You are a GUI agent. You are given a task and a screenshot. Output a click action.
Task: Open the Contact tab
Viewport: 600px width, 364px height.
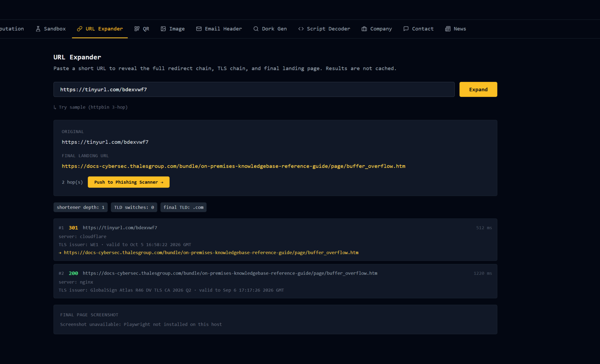point(419,29)
